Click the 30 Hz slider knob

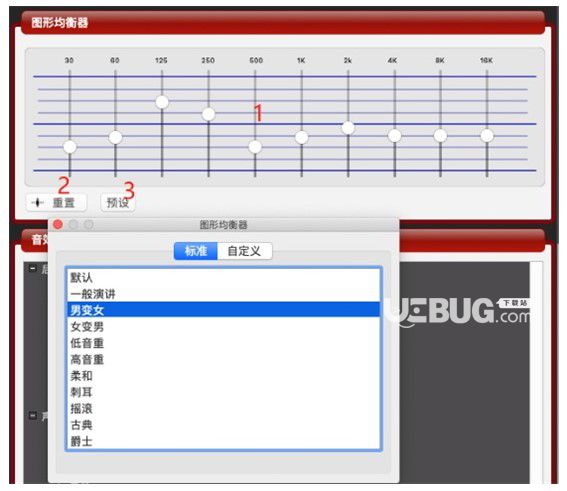point(69,147)
